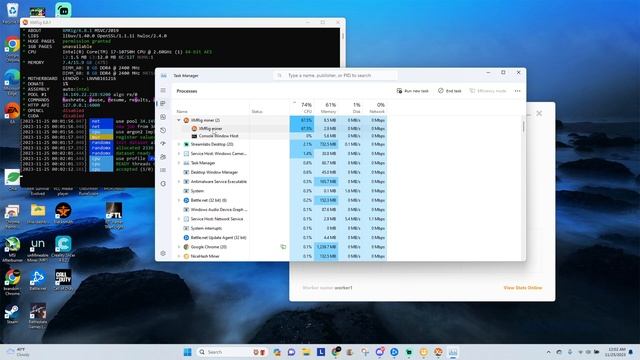Open notifications bell in system tray
The height and width of the screenshot is (360, 640).
[x=631, y=352]
